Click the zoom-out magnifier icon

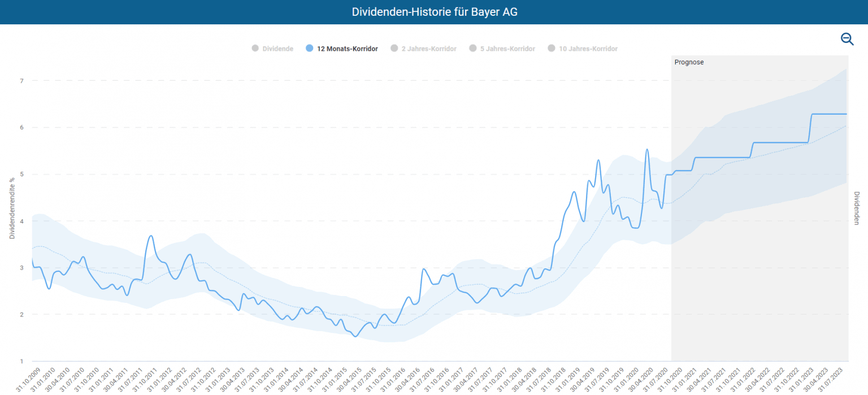click(847, 39)
